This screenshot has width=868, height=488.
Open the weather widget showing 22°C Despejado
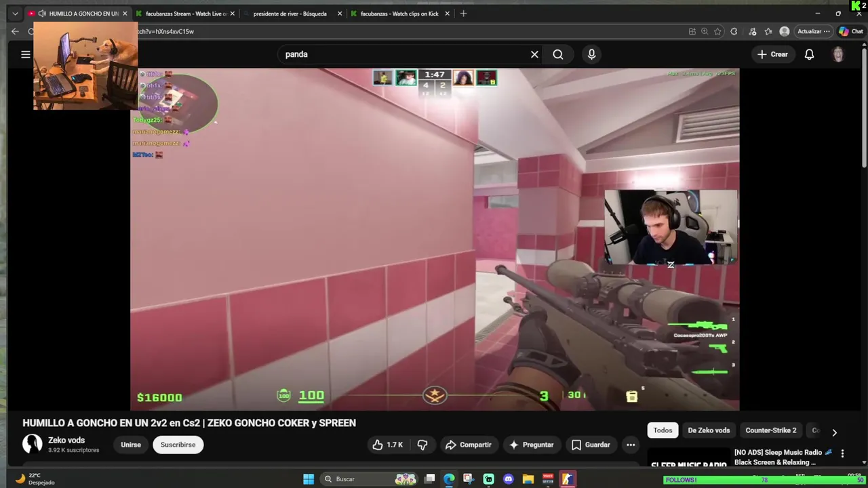[35, 479]
